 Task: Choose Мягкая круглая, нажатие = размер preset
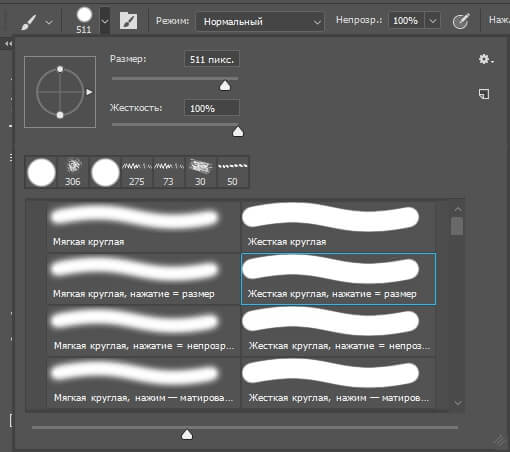[143, 279]
